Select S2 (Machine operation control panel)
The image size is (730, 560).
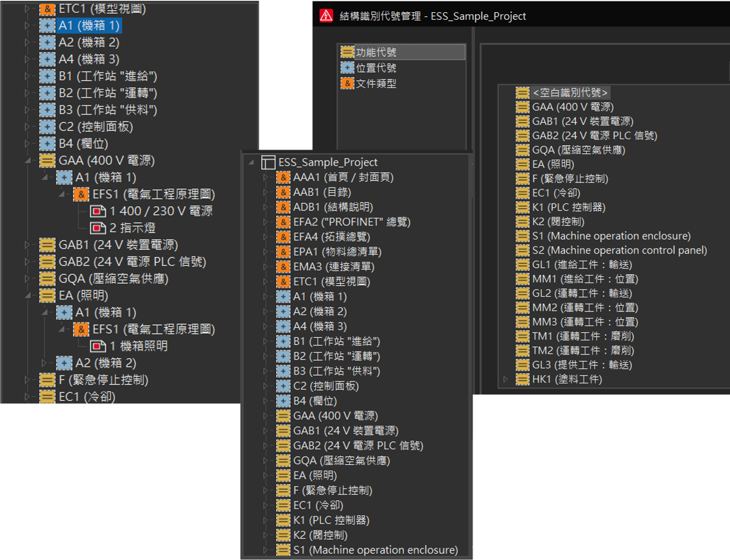click(x=619, y=250)
